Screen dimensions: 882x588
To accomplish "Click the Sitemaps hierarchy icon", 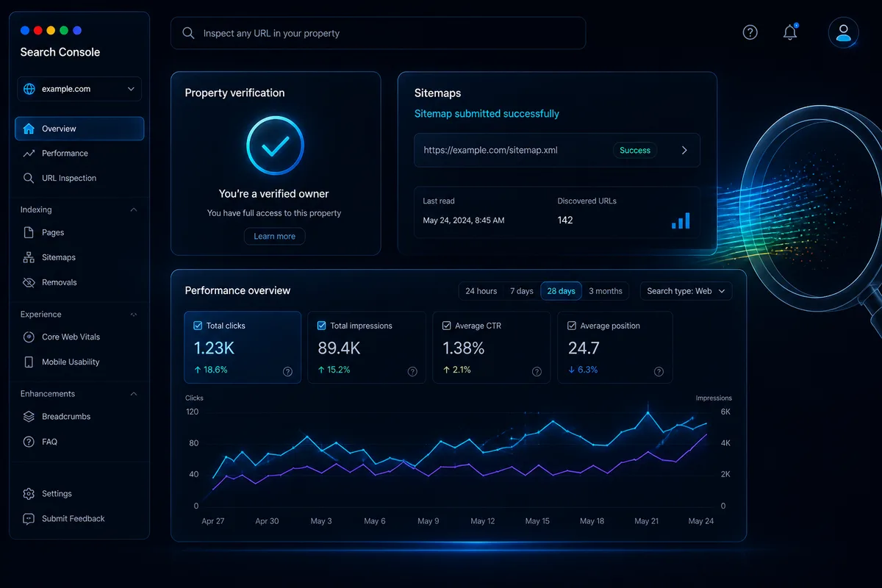I will (x=29, y=257).
